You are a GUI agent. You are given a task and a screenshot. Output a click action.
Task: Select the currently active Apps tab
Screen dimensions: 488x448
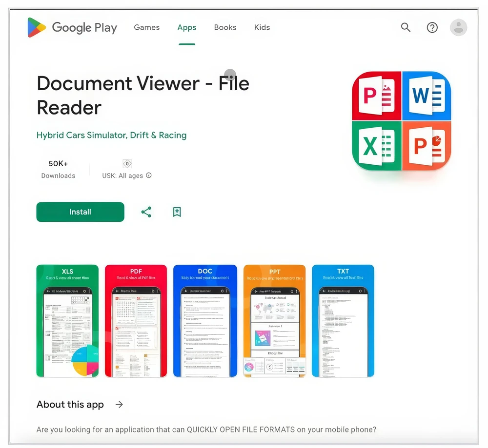[187, 27]
